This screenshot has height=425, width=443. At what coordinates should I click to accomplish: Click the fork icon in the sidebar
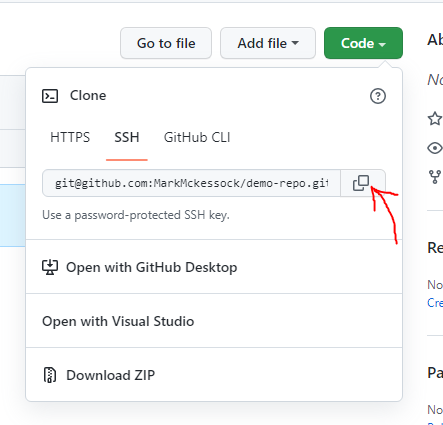pyautogui.click(x=435, y=177)
